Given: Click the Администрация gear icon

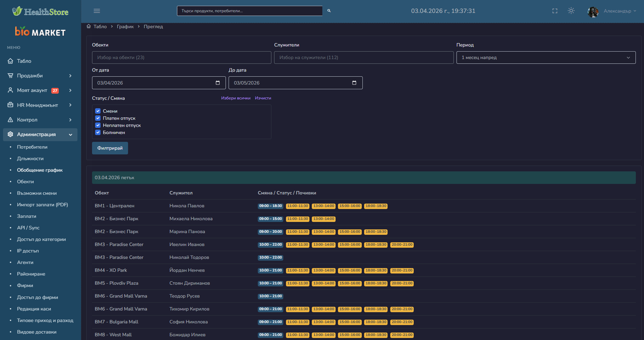Looking at the screenshot, I should click(x=11, y=134).
